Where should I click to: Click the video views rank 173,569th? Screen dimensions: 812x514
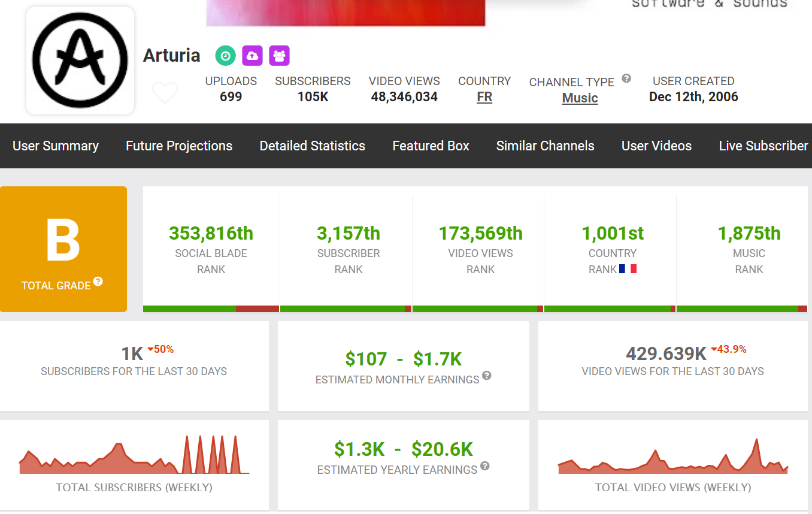(481, 233)
